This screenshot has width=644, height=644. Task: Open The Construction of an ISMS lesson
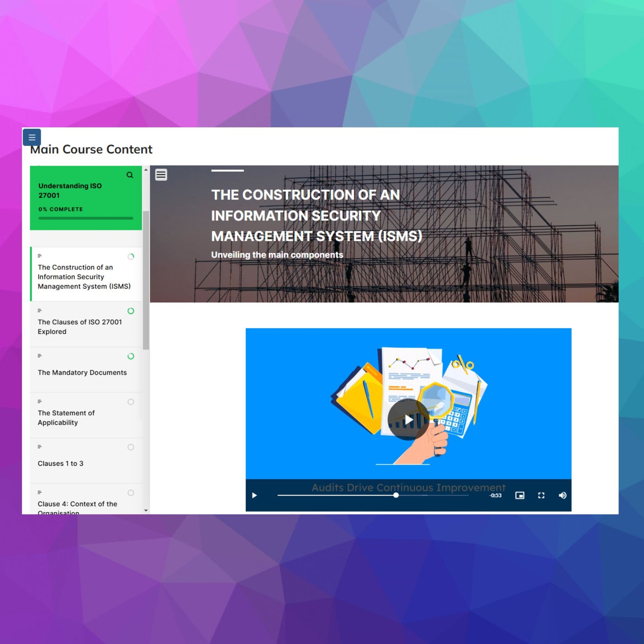click(84, 277)
